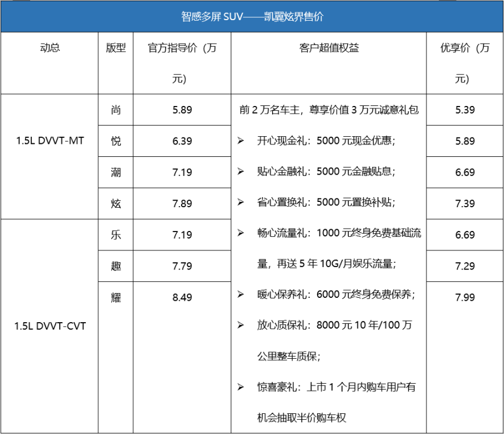The width and height of the screenshot is (504, 434).
Task: Select discounted price 7.39 for 炫
Action: (x=465, y=203)
